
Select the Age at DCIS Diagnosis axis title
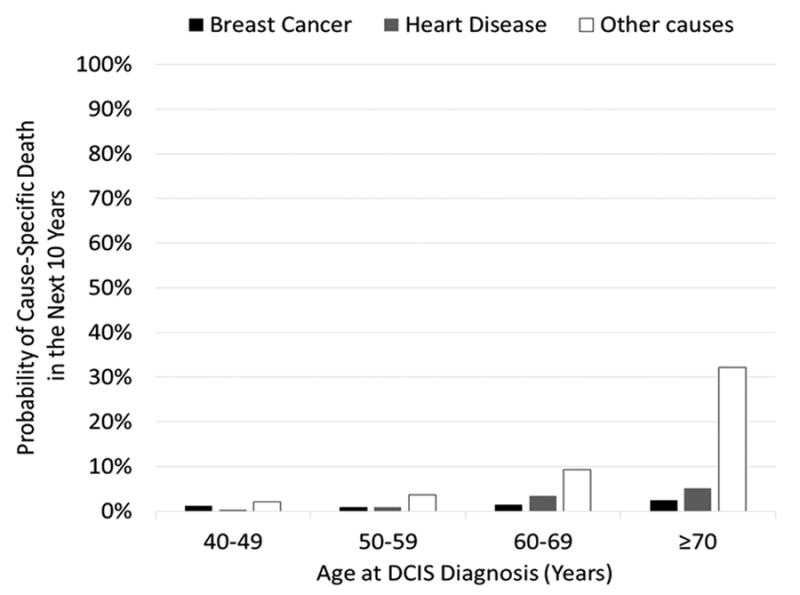point(465,574)
